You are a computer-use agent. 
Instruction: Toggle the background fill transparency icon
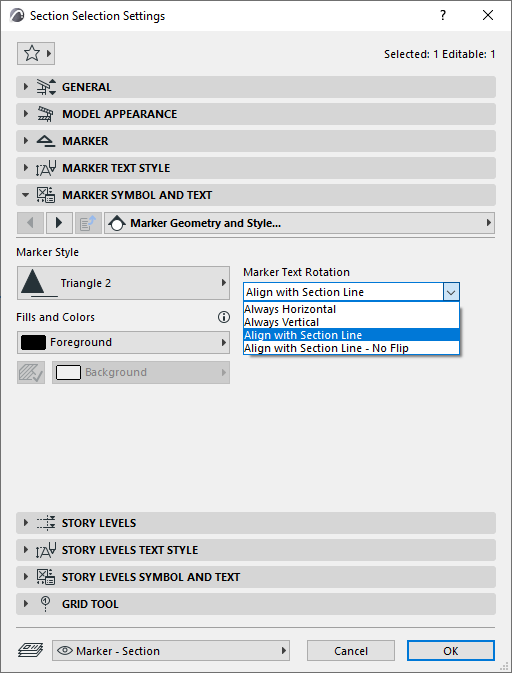coord(31,372)
